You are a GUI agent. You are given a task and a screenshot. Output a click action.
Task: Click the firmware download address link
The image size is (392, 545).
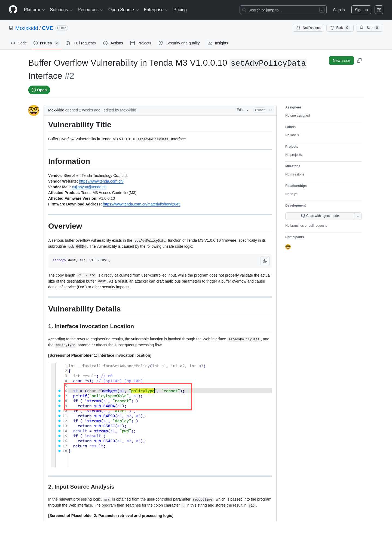(x=142, y=204)
